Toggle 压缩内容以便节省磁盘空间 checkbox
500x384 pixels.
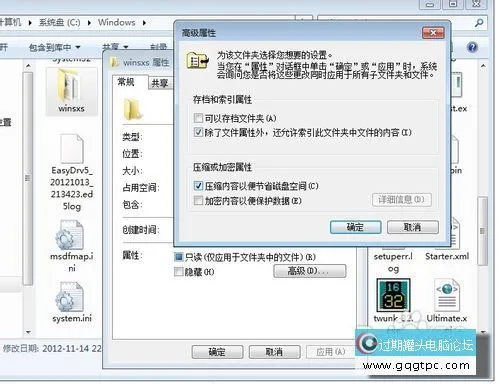[x=198, y=186]
